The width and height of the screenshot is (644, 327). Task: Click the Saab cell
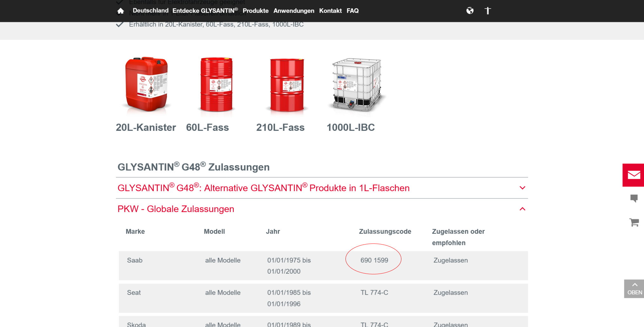[135, 260]
